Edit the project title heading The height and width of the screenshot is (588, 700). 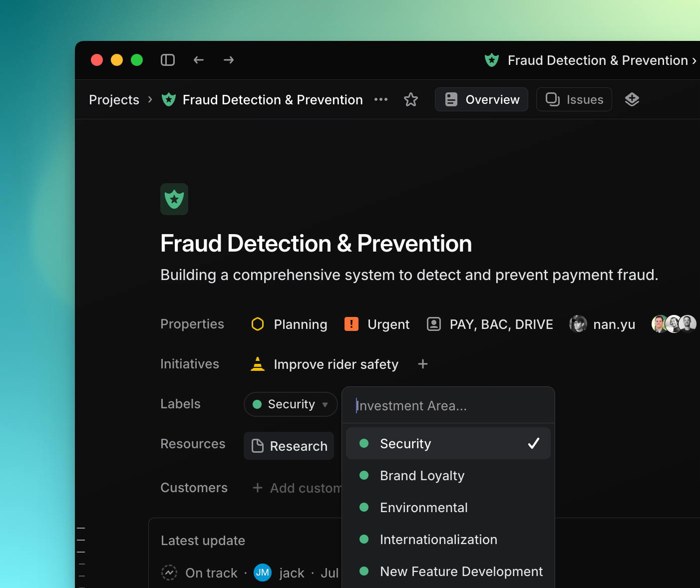click(x=316, y=244)
